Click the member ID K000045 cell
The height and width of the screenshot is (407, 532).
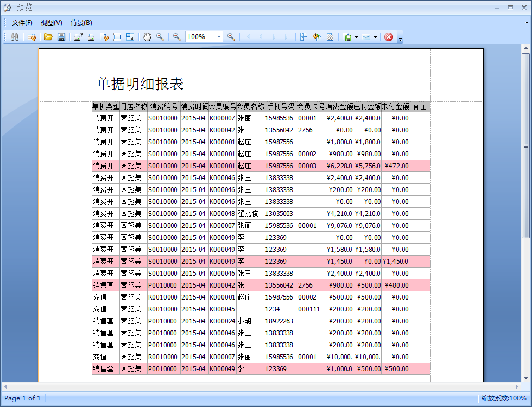click(x=222, y=309)
